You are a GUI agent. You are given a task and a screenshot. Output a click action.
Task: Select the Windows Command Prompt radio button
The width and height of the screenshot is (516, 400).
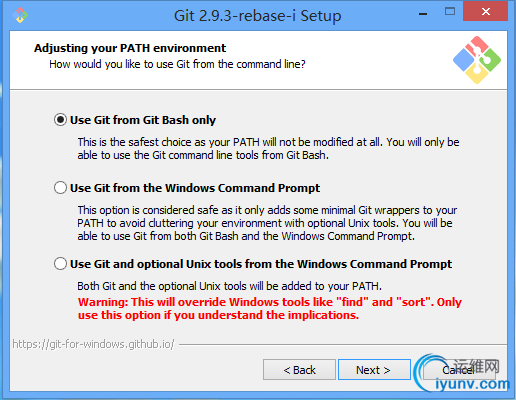tap(60, 188)
